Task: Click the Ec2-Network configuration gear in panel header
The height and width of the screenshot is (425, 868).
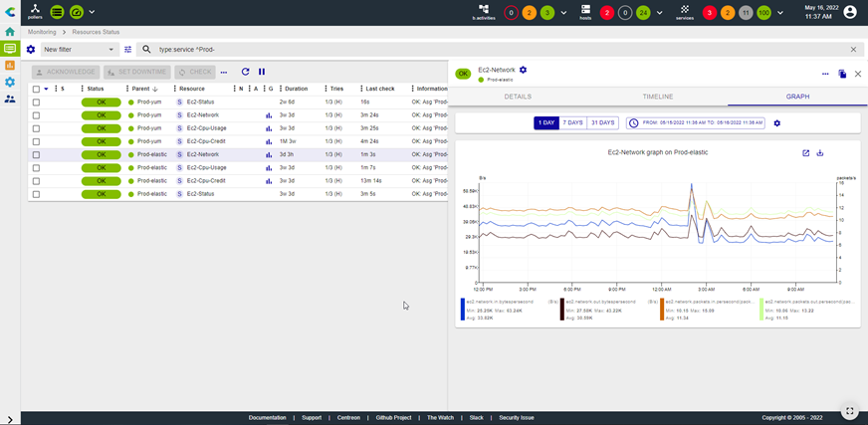Action: (x=523, y=70)
